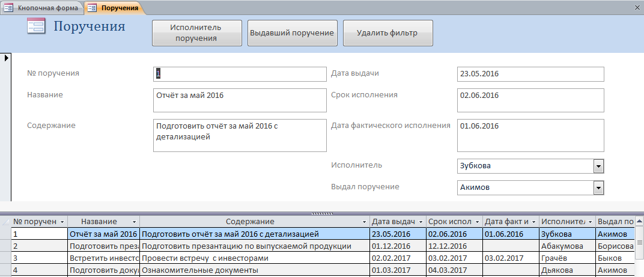Click the Кнопочная форма tab icon
The height and width of the screenshot is (277, 644).
point(9,8)
